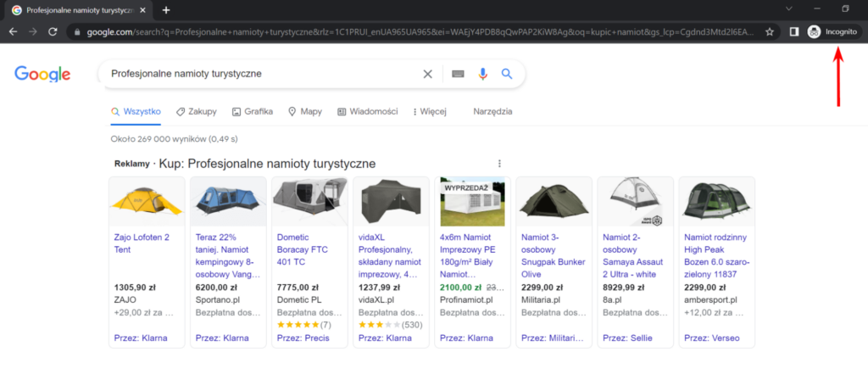Open the tab search dropdown arrow
The image size is (868, 369).
tap(789, 8)
